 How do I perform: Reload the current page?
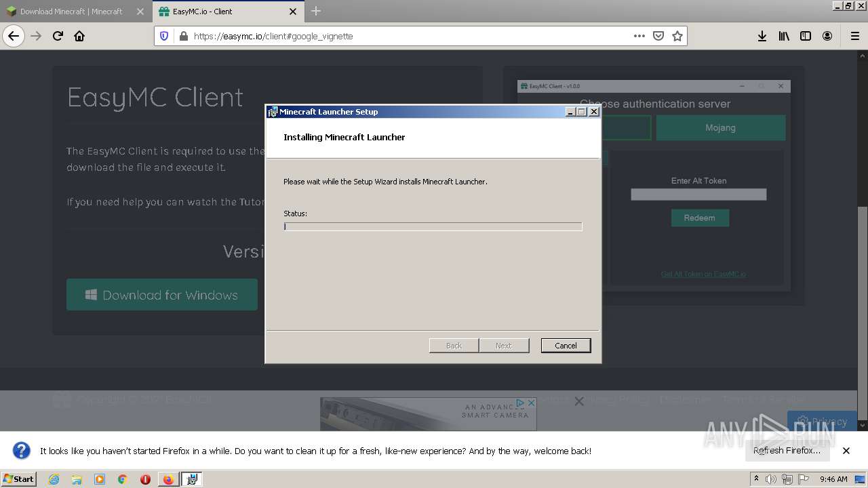(58, 36)
